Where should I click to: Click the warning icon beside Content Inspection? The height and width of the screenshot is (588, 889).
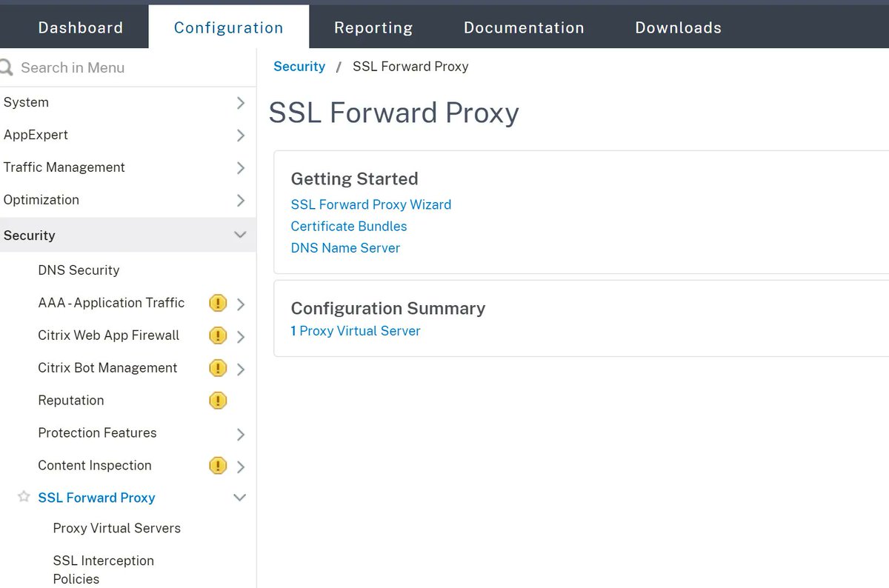(x=218, y=466)
